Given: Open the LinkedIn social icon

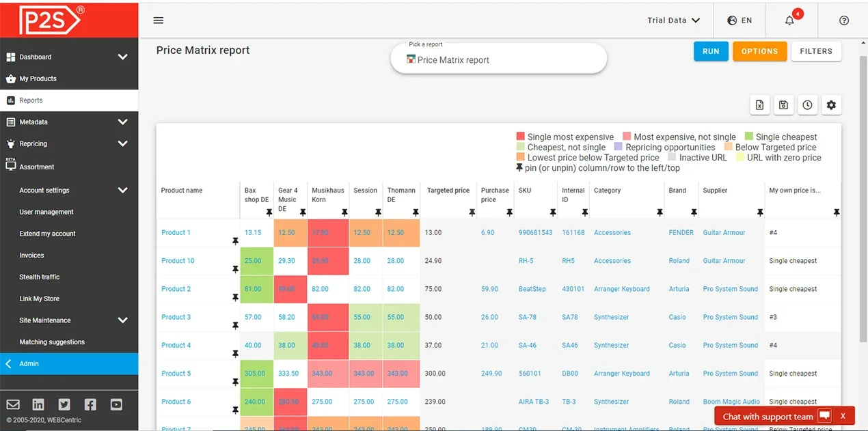Looking at the screenshot, I should 38,404.
